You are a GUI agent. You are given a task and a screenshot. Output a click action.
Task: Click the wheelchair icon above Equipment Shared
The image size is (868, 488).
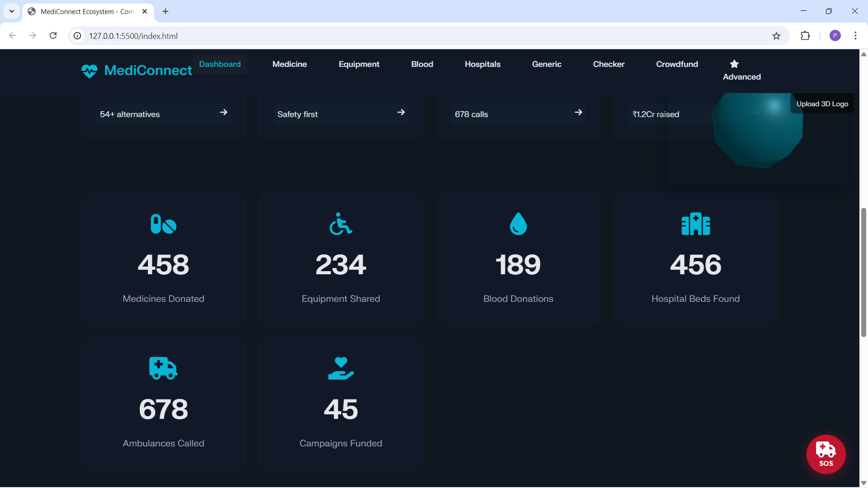(340, 224)
